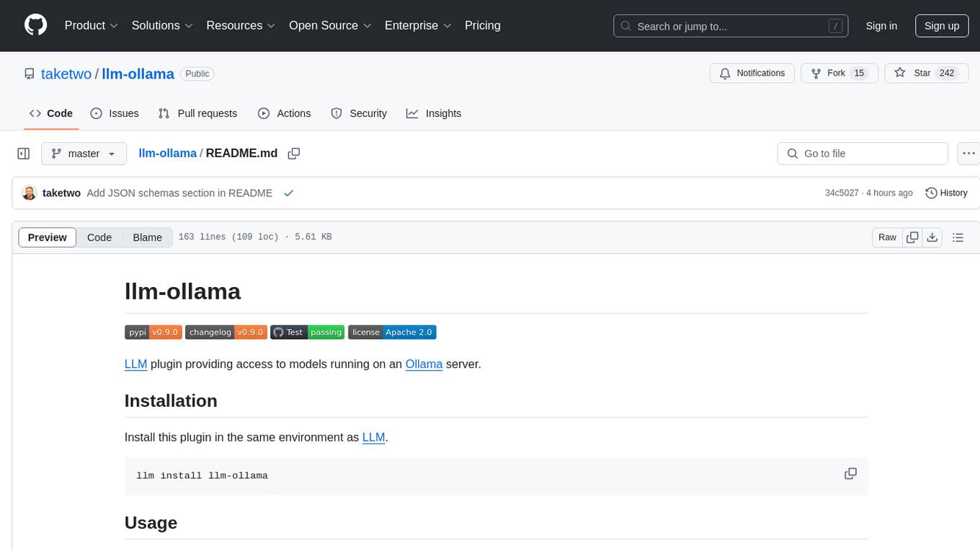Open the Pricing page
The height and width of the screenshot is (551, 980).
(483, 25)
